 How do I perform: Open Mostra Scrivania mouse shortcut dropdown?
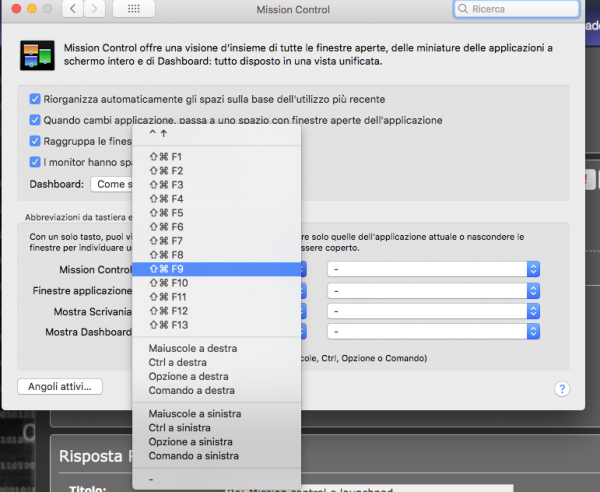434,311
